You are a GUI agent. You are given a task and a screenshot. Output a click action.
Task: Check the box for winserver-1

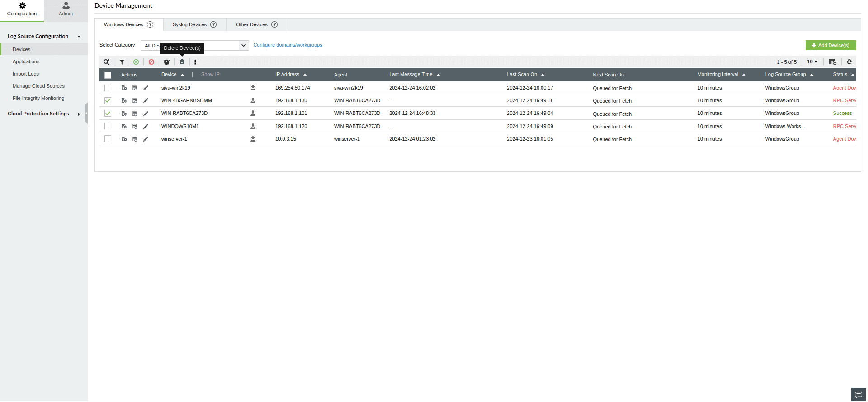[x=108, y=138]
